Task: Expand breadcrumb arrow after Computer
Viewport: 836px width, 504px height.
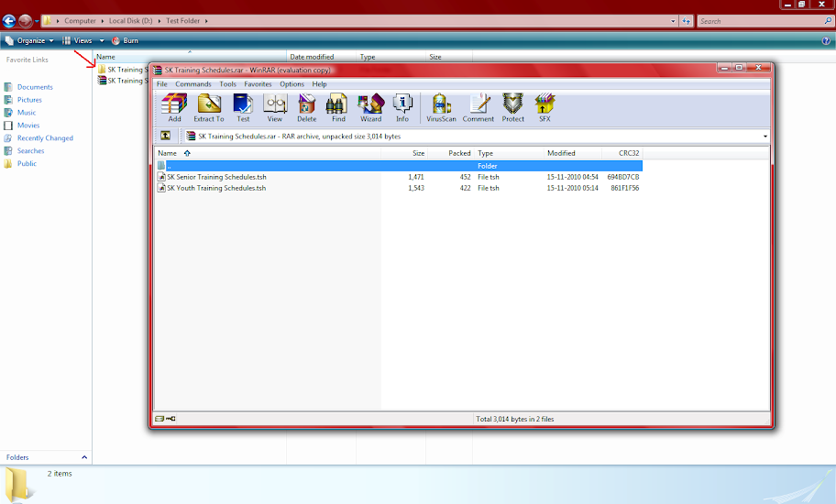Action: coord(103,21)
